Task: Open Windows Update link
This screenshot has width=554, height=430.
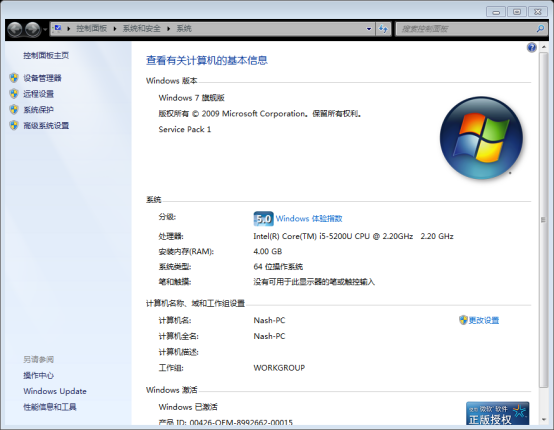Action: coord(55,391)
